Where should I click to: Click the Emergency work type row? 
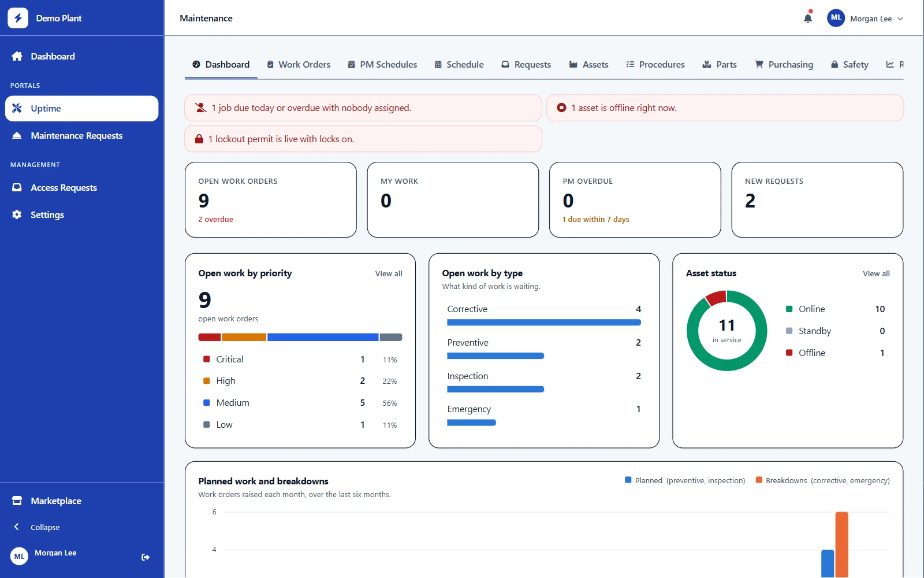pyautogui.click(x=544, y=416)
